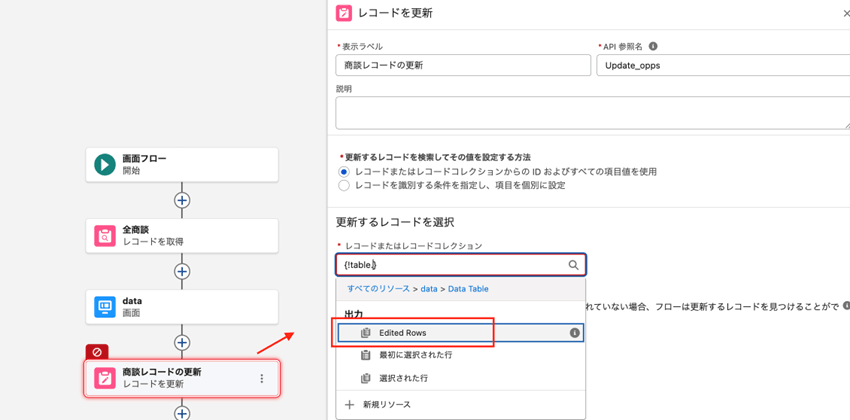Click the data screen element icon
Image resolution: width=850 pixels, height=420 pixels.
[105, 307]
